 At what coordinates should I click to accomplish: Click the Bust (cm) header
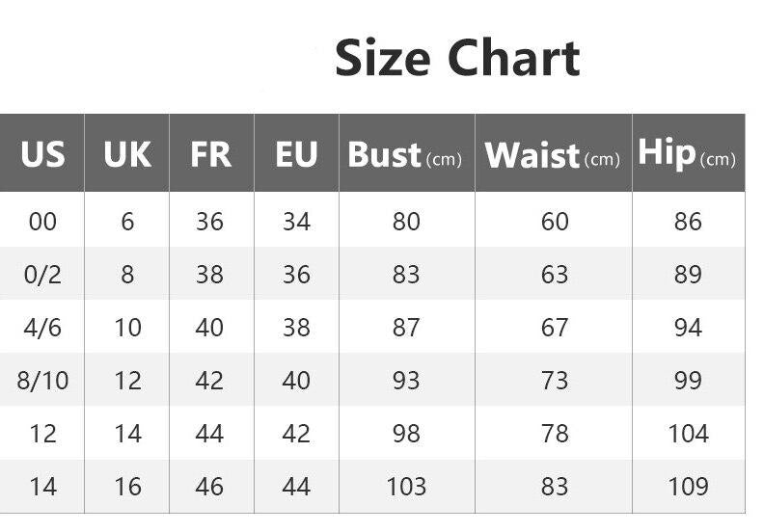[405, 155]
